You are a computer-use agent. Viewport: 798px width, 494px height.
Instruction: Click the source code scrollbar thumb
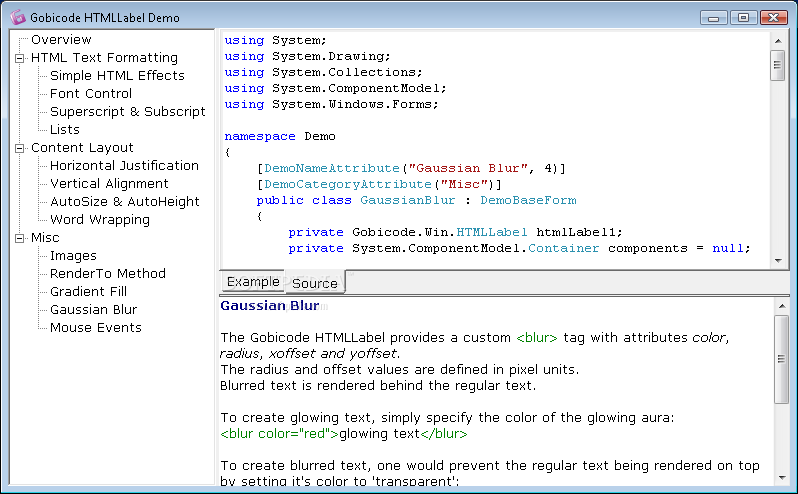778,65
